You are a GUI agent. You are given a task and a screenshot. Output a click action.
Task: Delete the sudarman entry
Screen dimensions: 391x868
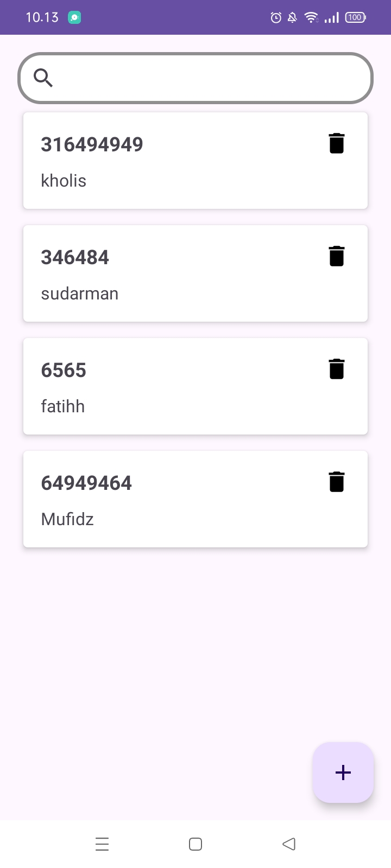point(337,257)
